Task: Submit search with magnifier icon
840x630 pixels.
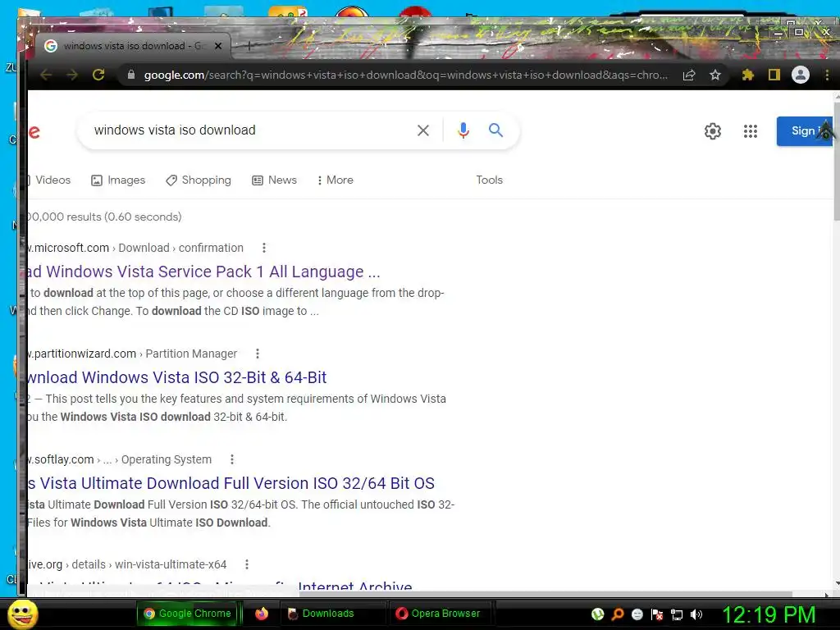Action: tap(495, 130)
